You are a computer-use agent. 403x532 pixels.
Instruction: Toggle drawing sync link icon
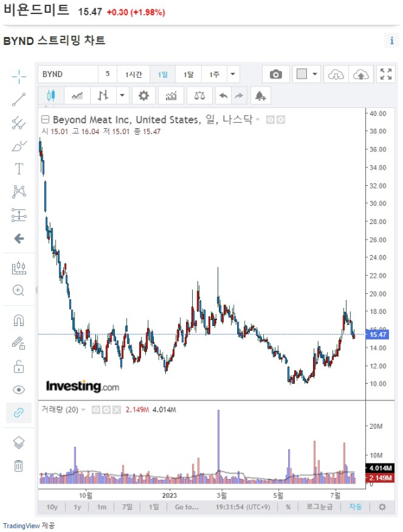coord(19,413)
